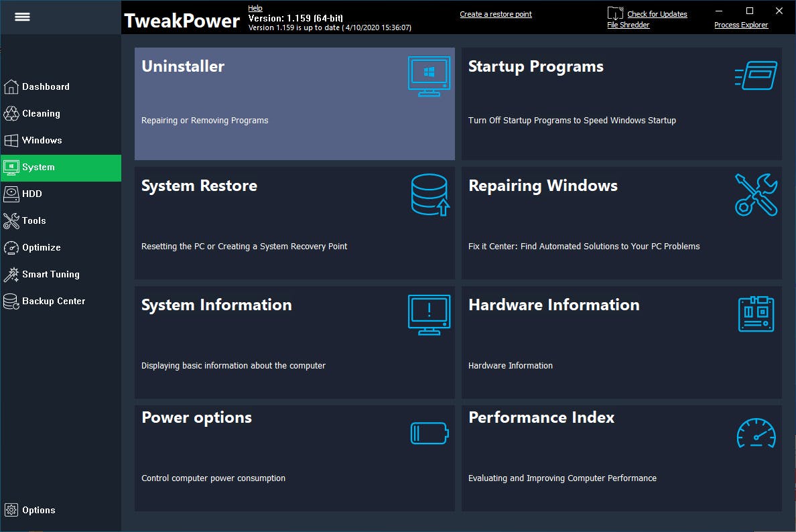796x532 pixels.
Task: Click 'Resetting the PC' description text
Action: click(244, 246)
